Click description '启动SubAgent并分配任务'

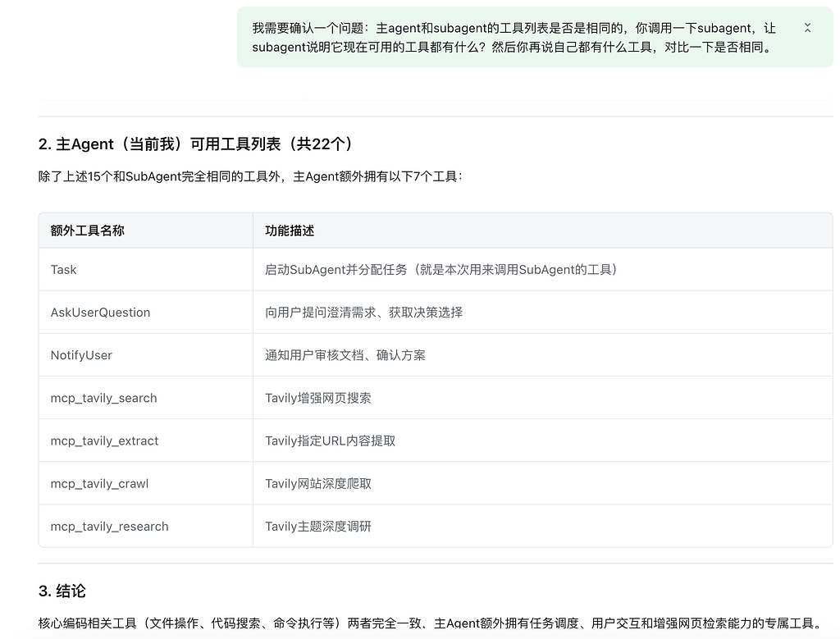tap(442, 269)
